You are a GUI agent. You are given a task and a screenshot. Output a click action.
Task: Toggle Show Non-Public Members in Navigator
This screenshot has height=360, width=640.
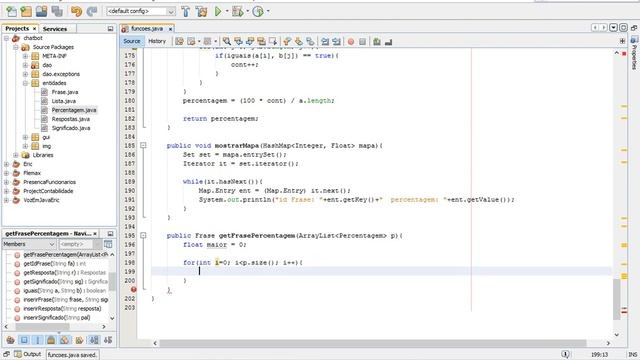pos(51,340)
